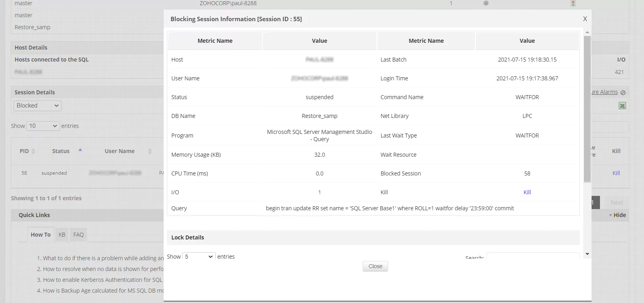Click the traffic light health icon
The width and height of the screenshot is (644, 303).
(x=573, y=3)
